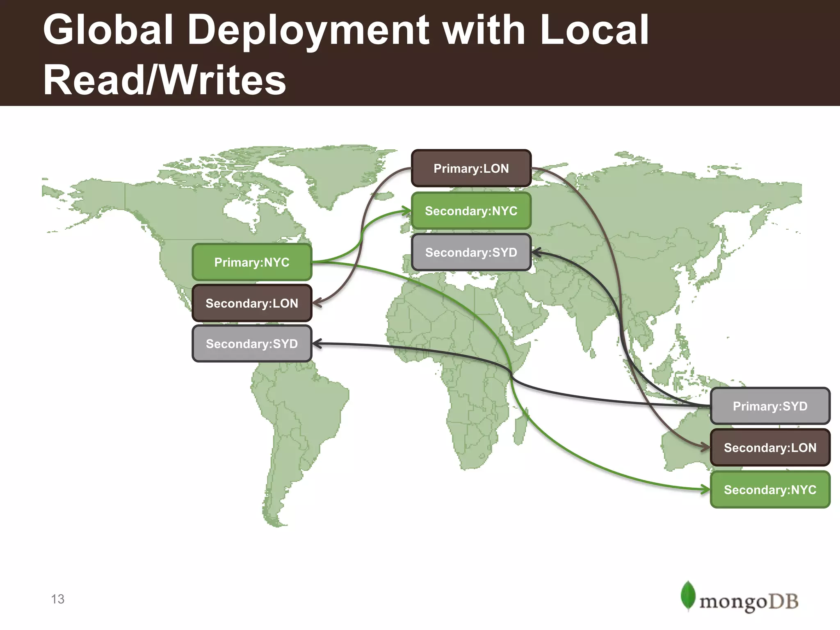Click the Secondary:LON box under Primary:NYC
This screenshot has height=630, width=840.
coord(252,303)
